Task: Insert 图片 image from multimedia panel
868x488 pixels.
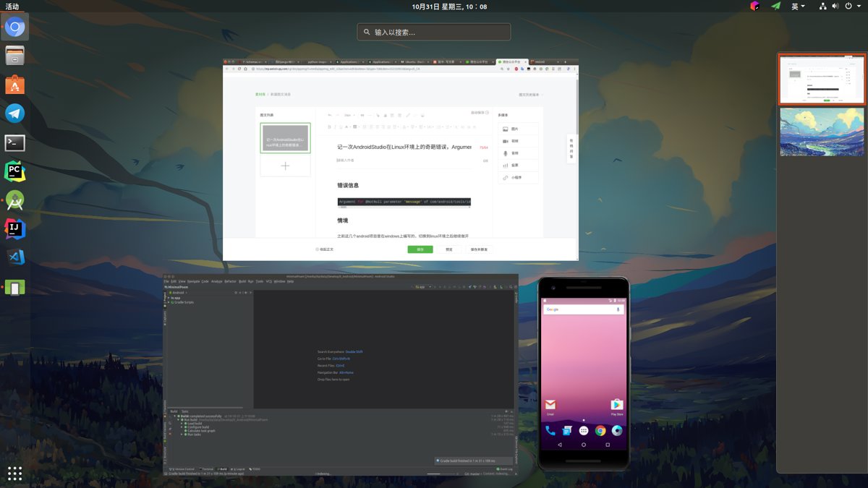Action: click(518, 129)
